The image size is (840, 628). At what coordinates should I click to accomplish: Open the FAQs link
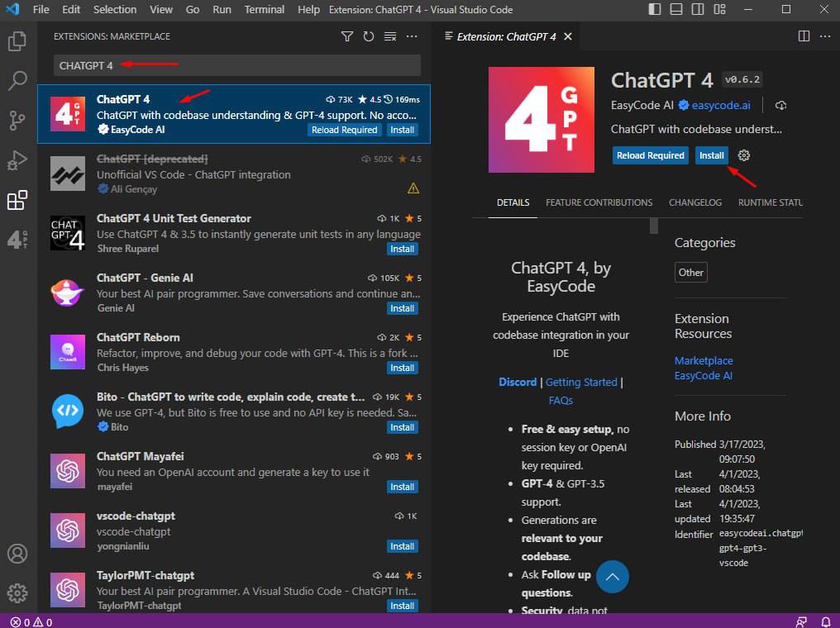pyautogui.click(x=561, y=400)
